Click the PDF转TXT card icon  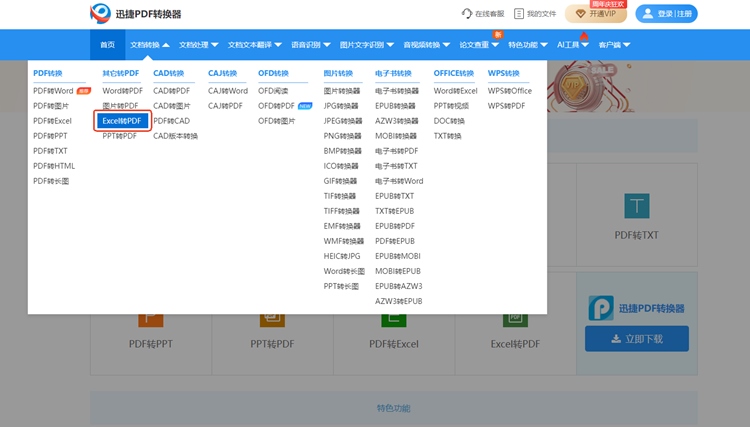[x=637, y=206]
